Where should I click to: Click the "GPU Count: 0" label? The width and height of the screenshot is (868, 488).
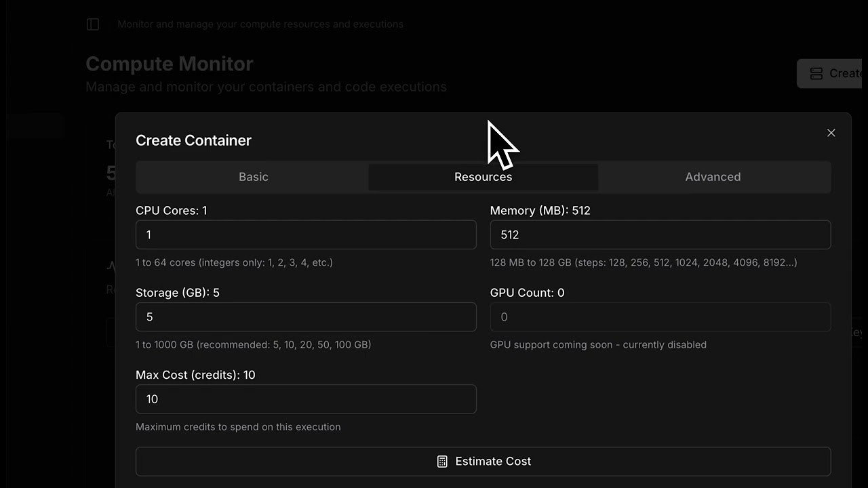tap(527, 293)
